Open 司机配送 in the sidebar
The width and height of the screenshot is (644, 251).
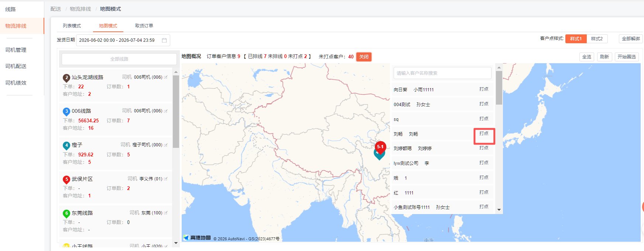(16, 66)
